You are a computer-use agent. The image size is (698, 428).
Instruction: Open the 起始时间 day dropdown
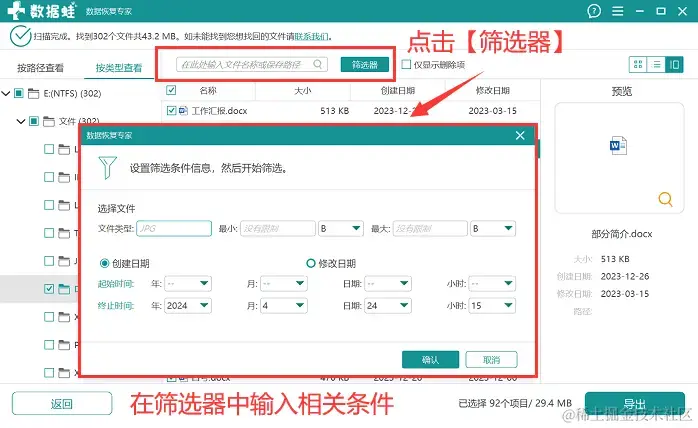click(x=388, y=284)
